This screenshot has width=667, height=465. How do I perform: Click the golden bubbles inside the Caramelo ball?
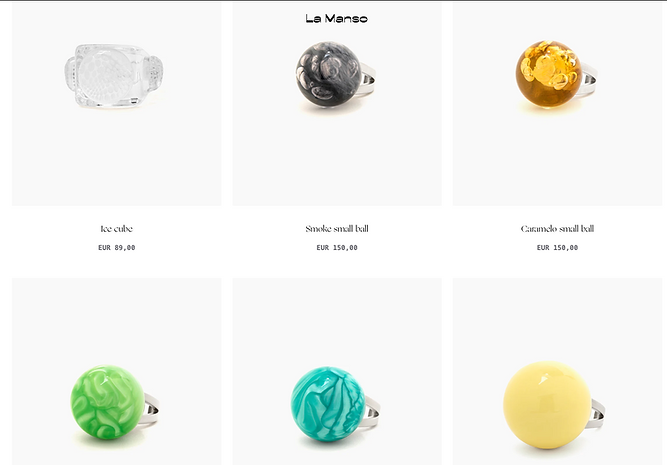click(x=550, y=65)
